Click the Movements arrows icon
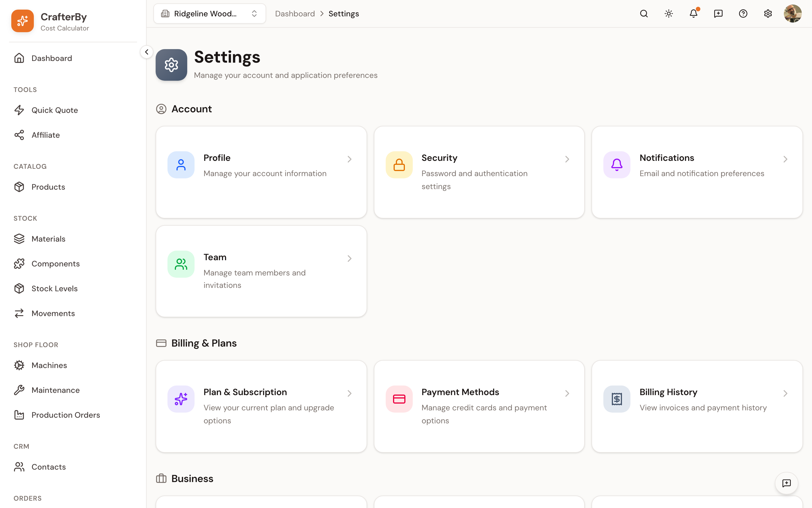This screenshot has width=812, height=508. pyautogui.click(x=19, y=314)
